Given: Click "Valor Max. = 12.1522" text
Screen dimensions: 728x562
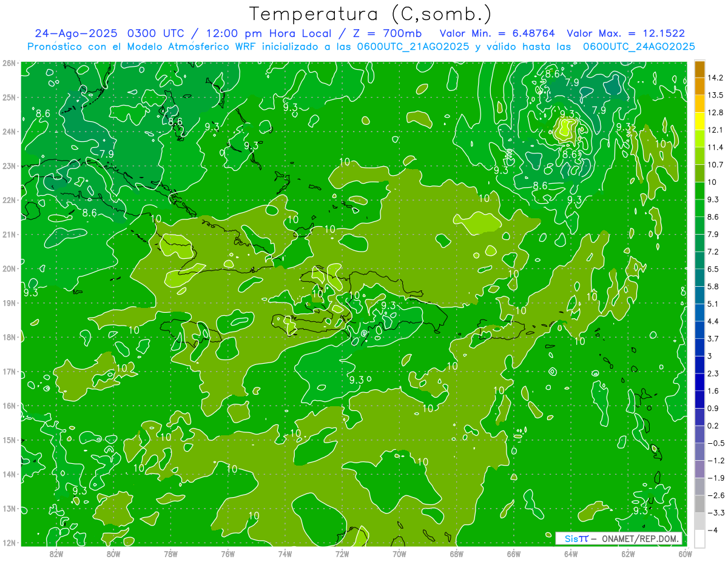Looking at the screenshot, I should (625, 33).
